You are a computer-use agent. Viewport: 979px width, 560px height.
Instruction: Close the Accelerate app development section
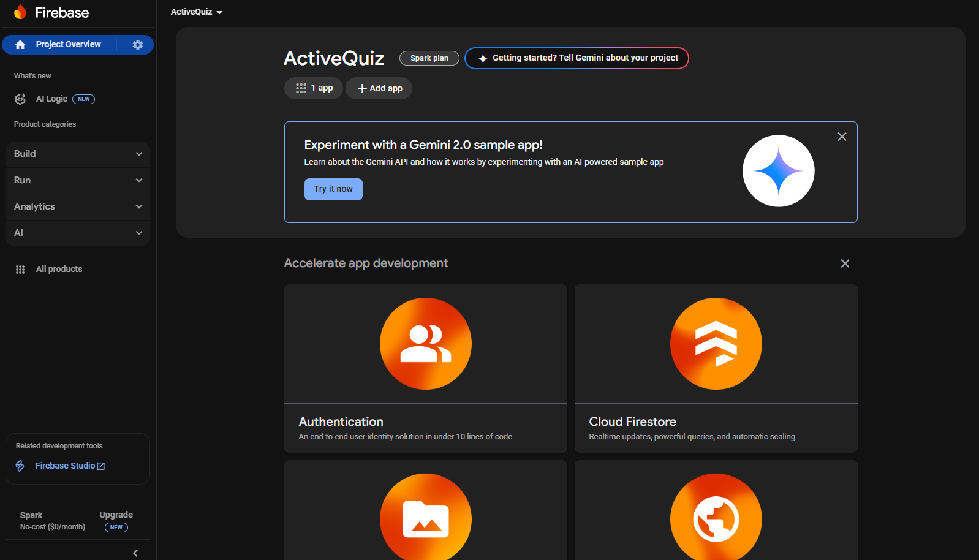tap(845, 263)
